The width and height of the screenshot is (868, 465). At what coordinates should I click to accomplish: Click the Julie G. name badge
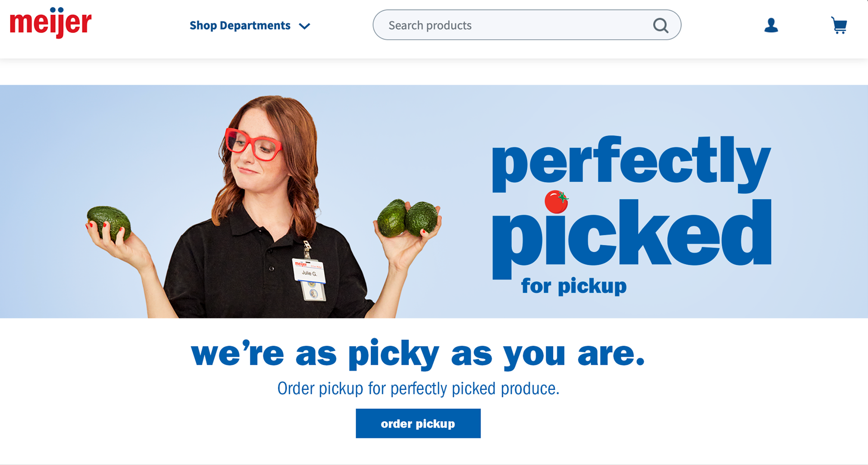[x=309, y=271]
